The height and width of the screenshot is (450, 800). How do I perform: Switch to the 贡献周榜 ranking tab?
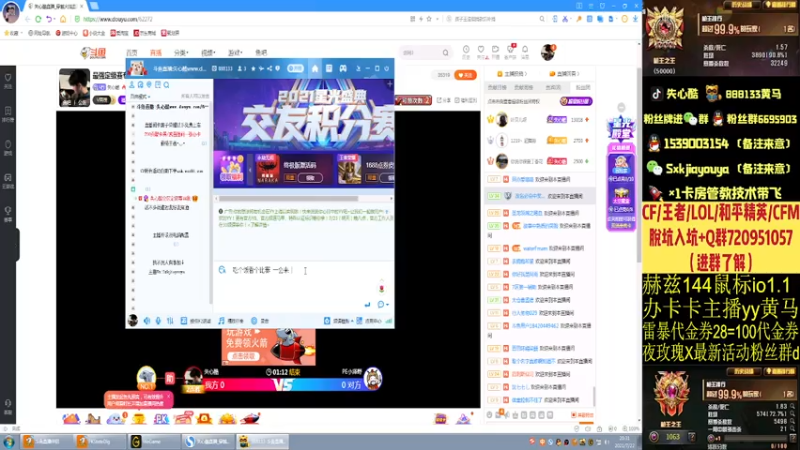click(x=524, y=88)
